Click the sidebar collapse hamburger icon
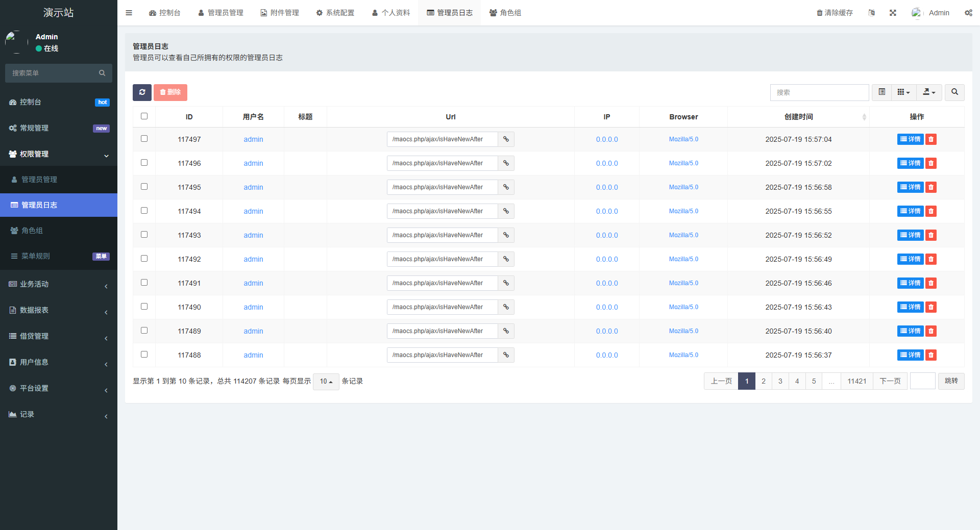This screenshot has width=980, height=530. 129,12
